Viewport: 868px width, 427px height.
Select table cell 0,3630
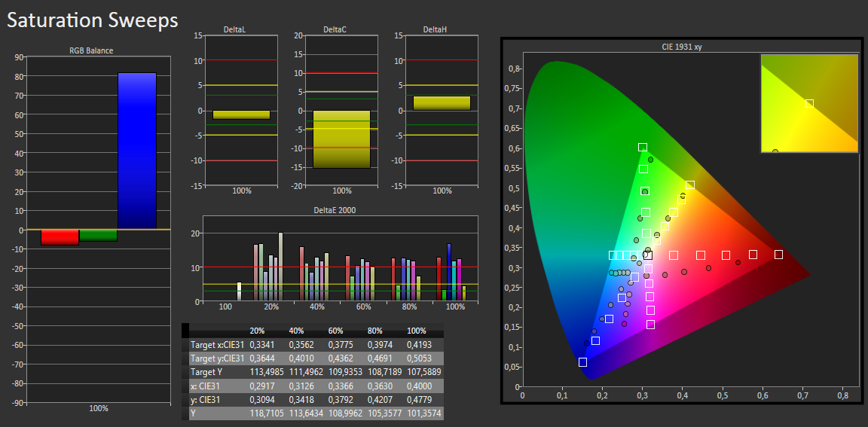click(x=379, y=386)
